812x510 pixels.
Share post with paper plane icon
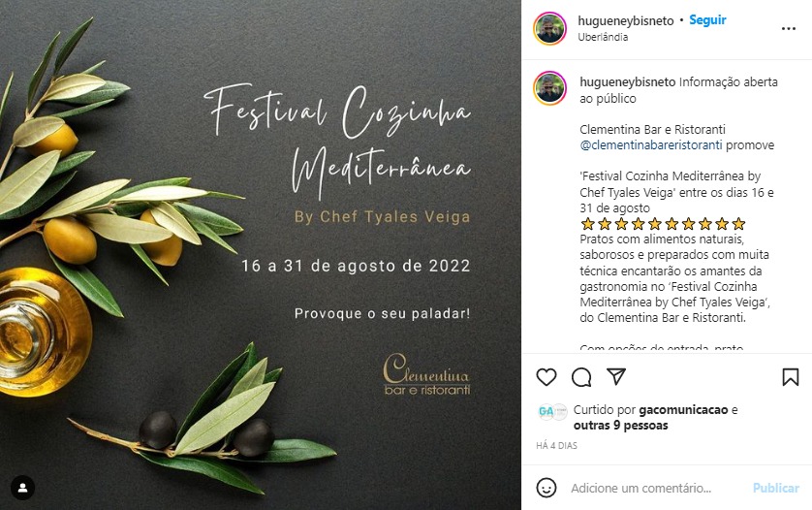point(616,376)
